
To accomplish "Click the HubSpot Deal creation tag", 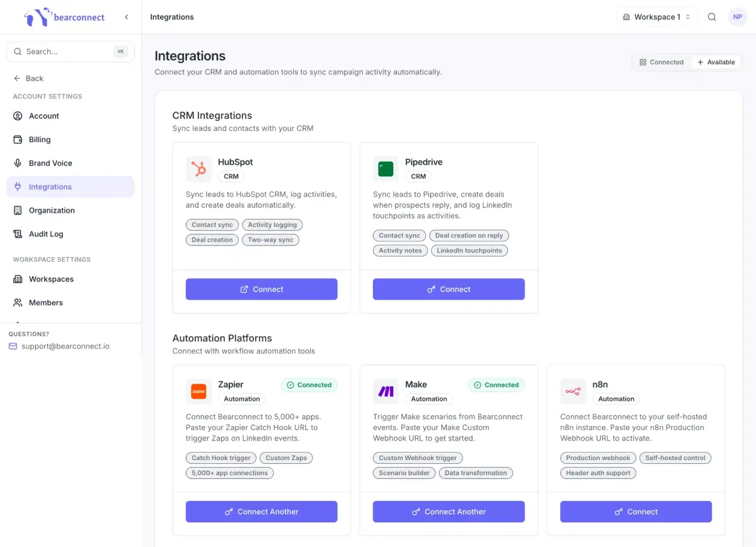I will pos(212,240).
